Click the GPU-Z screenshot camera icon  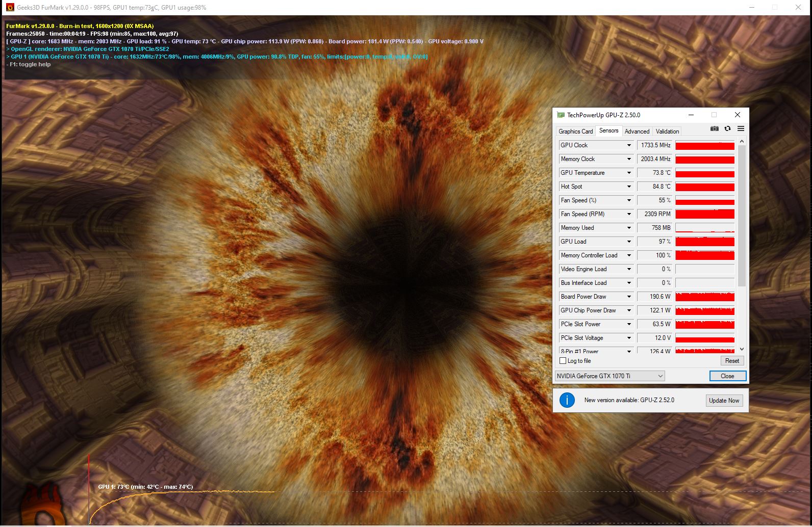(715, 129)
